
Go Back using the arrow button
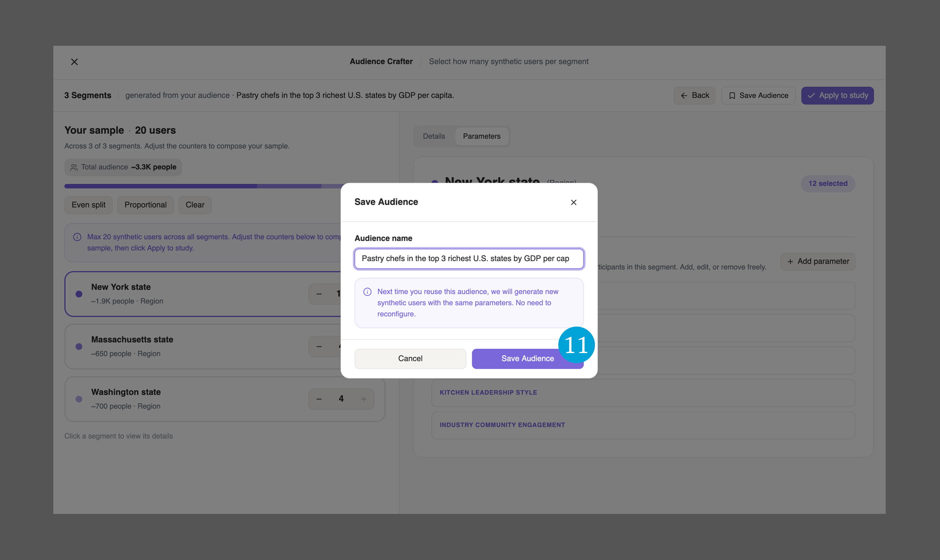click(x=694, y=95)
